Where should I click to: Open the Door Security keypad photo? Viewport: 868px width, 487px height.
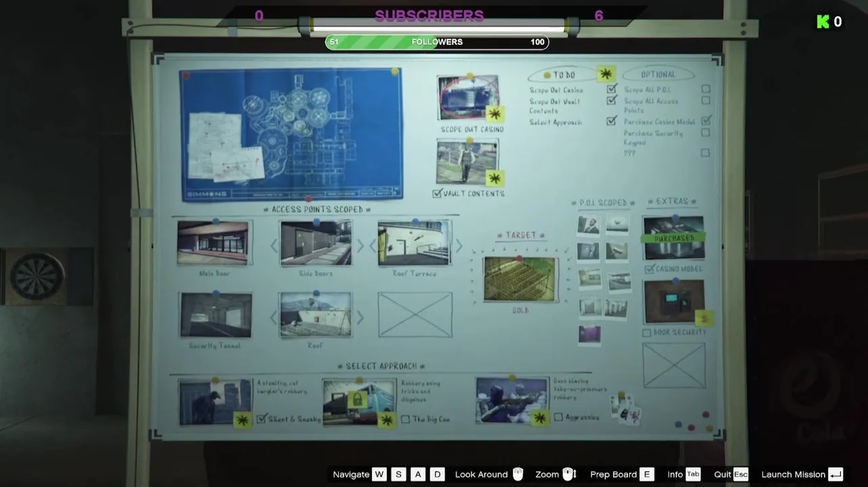(x=674, y=302)
